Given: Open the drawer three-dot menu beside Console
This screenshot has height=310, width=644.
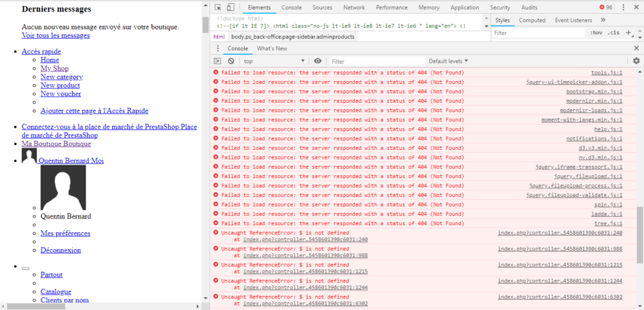Looking at the screenshot, I should coord(218,48).
